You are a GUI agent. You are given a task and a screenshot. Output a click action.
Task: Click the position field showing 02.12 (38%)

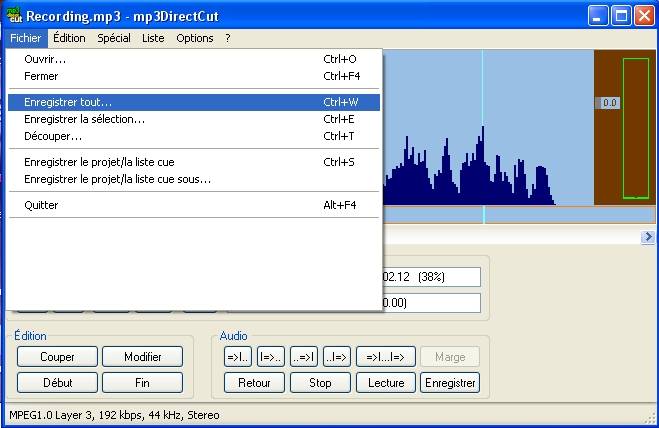click(x=432, y=277)
